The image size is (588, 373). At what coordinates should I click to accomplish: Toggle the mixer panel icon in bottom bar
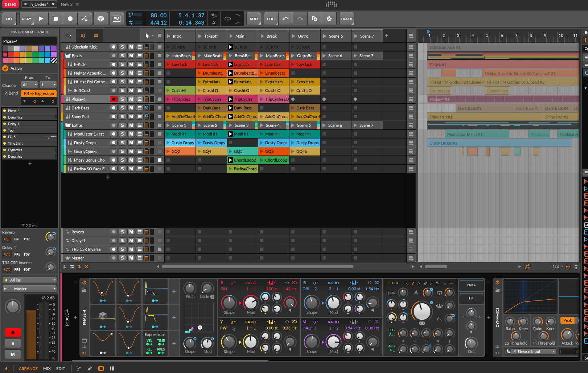pyautogui.click(x=112, y=368)
